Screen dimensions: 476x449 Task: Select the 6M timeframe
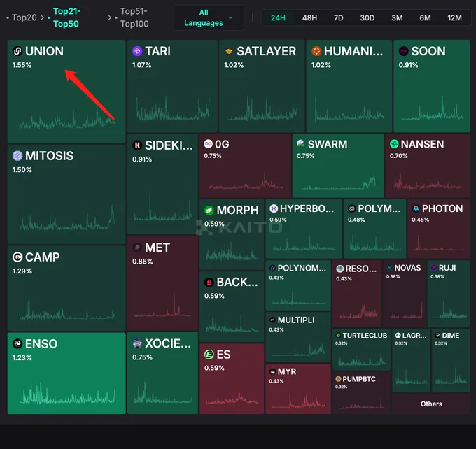[425, 18]
